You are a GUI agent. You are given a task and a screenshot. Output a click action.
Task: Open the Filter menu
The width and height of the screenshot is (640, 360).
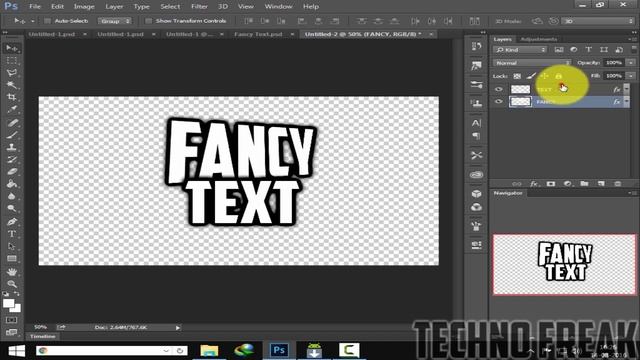tap(199, 7)
